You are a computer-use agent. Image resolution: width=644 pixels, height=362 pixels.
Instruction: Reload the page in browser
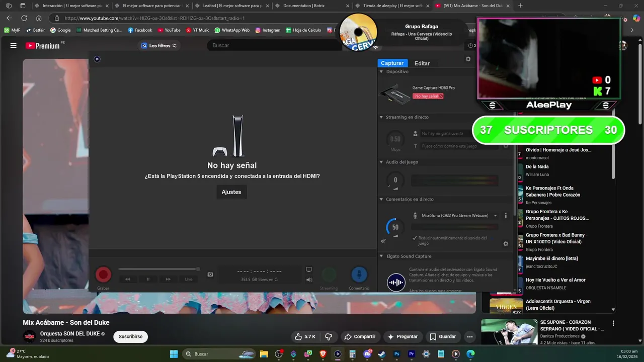[x=24, y=18]
